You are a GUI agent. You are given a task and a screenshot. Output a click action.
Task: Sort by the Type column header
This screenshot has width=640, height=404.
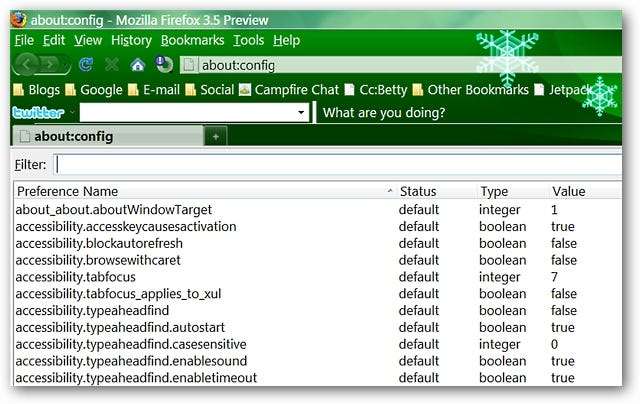512,191
